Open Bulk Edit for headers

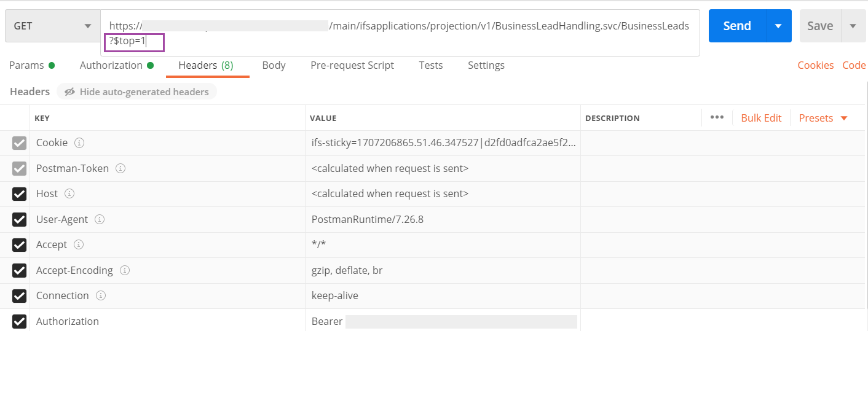[x=761, y=117]
